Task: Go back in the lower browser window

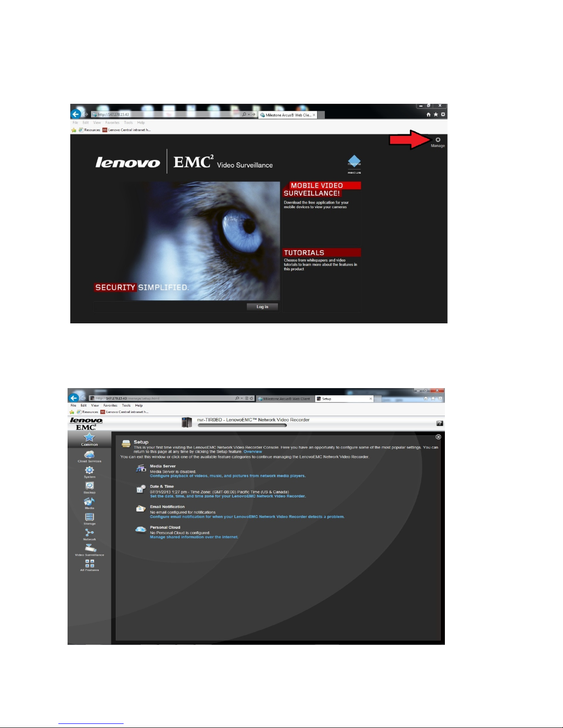Action: click(74, 398)
